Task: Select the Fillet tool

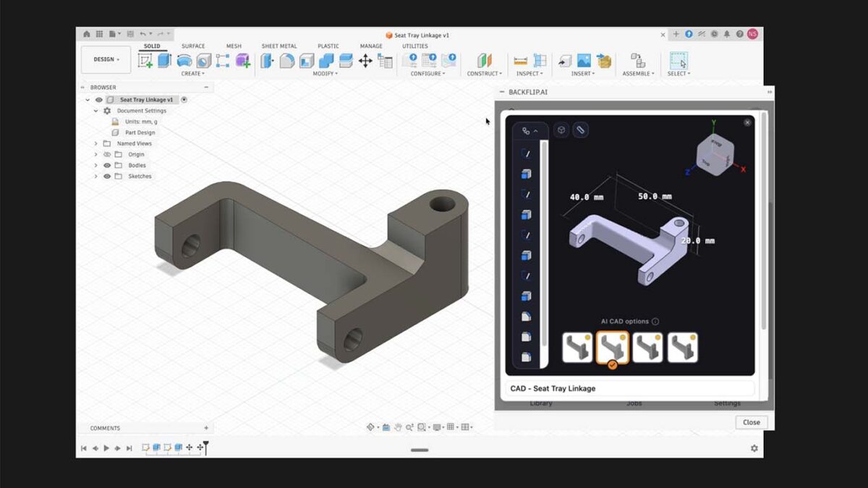Action: 287,61
